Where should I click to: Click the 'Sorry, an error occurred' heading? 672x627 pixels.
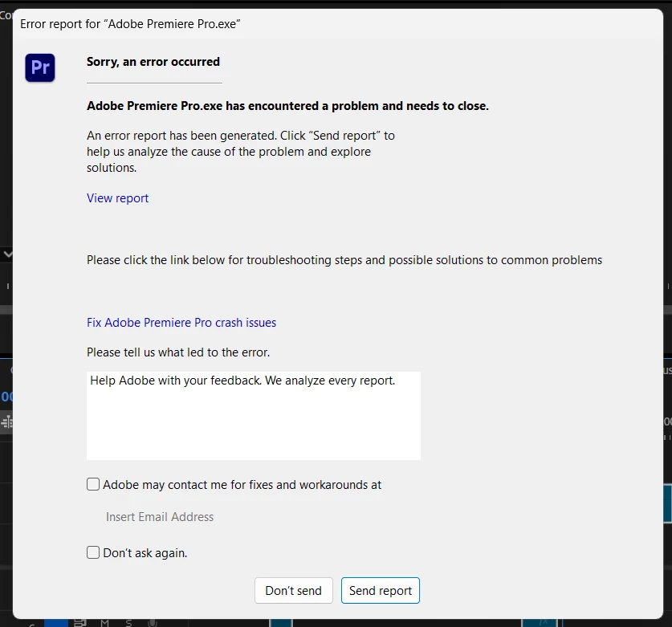pos(153,62)
